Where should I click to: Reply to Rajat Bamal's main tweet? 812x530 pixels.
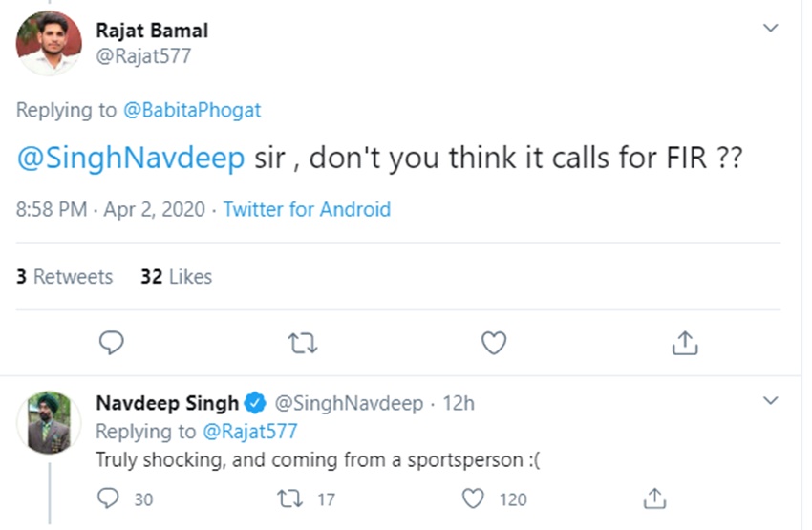pos(113,343)
